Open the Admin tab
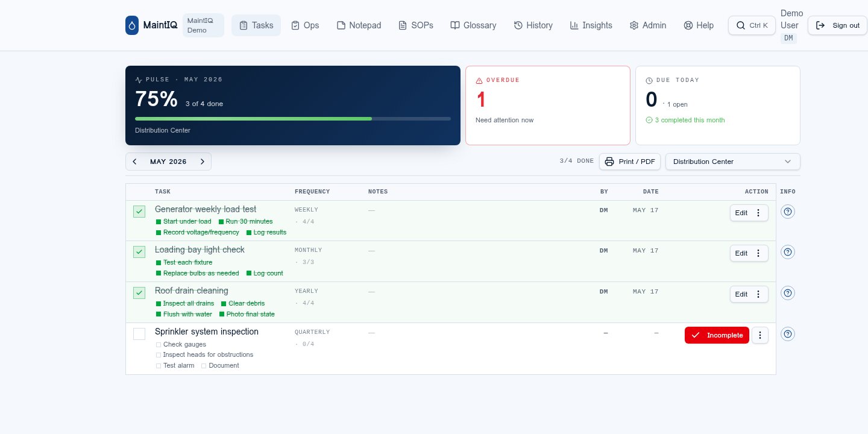 coord(648,25)
